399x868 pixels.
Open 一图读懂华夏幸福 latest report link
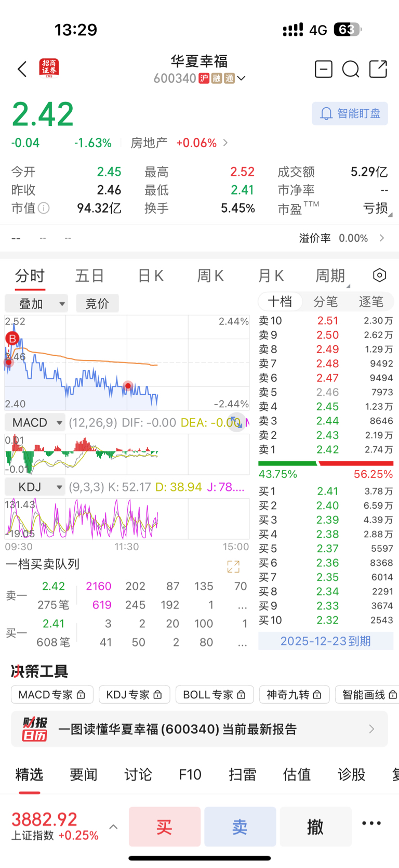[177, 729]
